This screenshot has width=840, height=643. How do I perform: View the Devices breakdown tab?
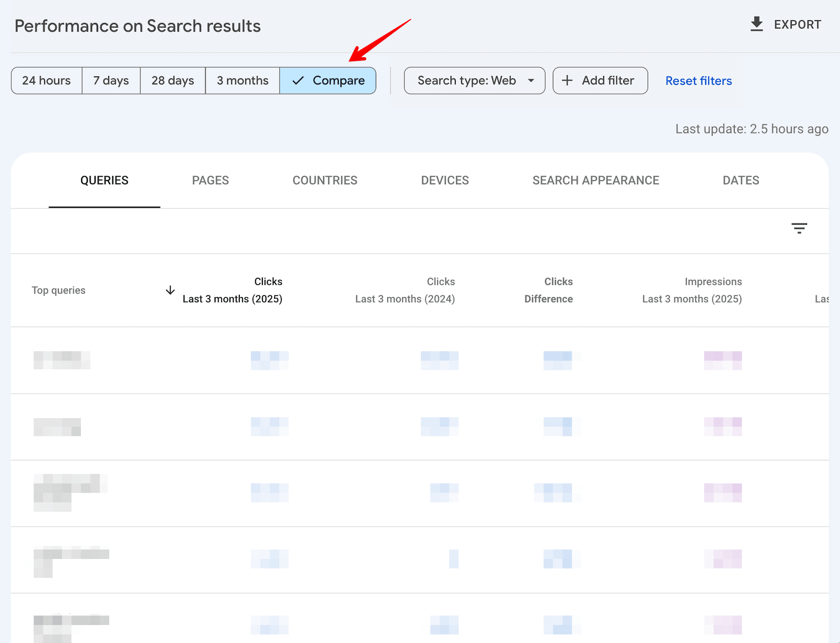point(444,180)
